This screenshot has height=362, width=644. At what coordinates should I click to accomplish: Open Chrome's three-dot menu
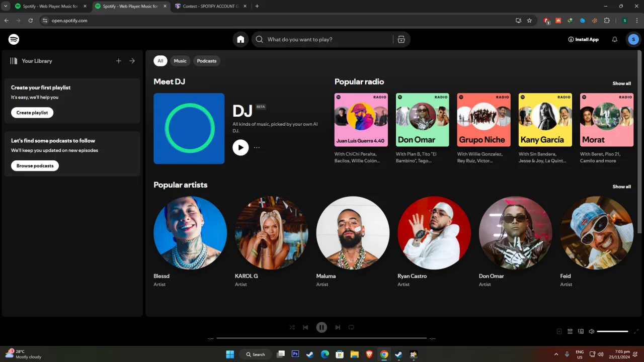(x=636, y=21)
